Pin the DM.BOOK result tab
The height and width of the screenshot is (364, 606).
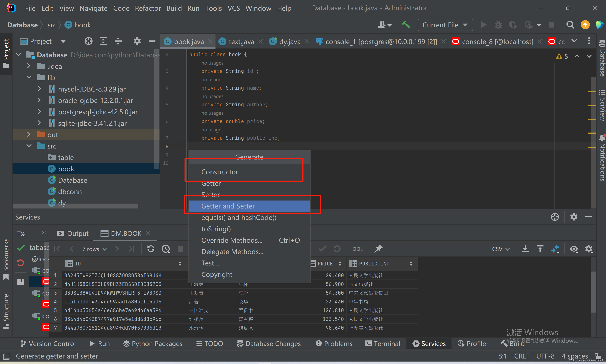pyautogui.click(x=379, y=249)
